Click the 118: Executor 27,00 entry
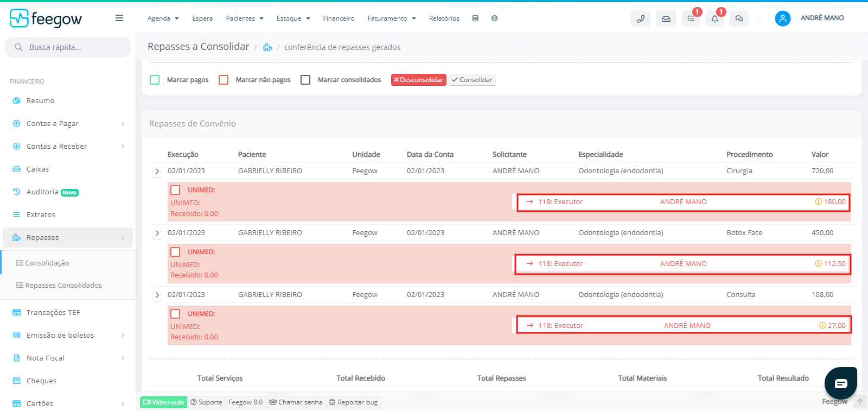Screen dimensions: 868x411 coord(683,325)
